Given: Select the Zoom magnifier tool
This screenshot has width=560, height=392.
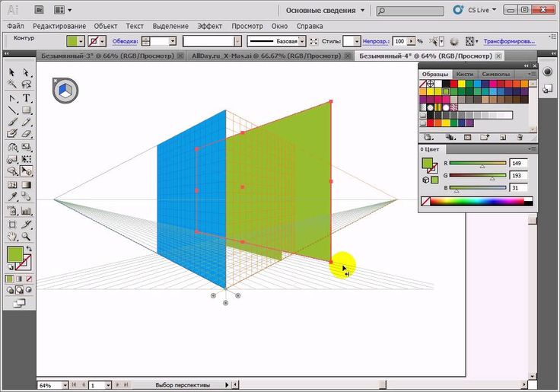Looking at the screenshot, I should pyautogui.click(x=26, y=236).
